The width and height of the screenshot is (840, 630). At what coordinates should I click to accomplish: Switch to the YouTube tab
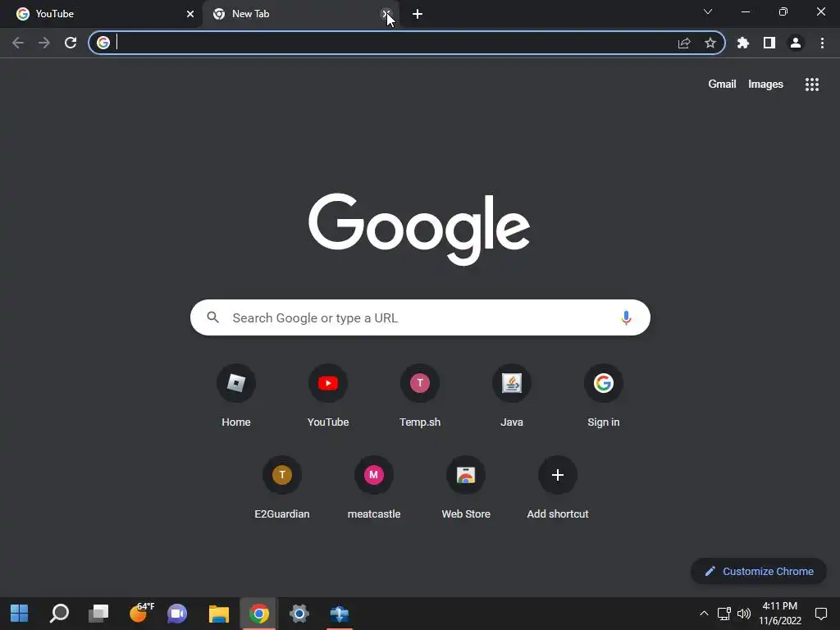tap(101, 14)
